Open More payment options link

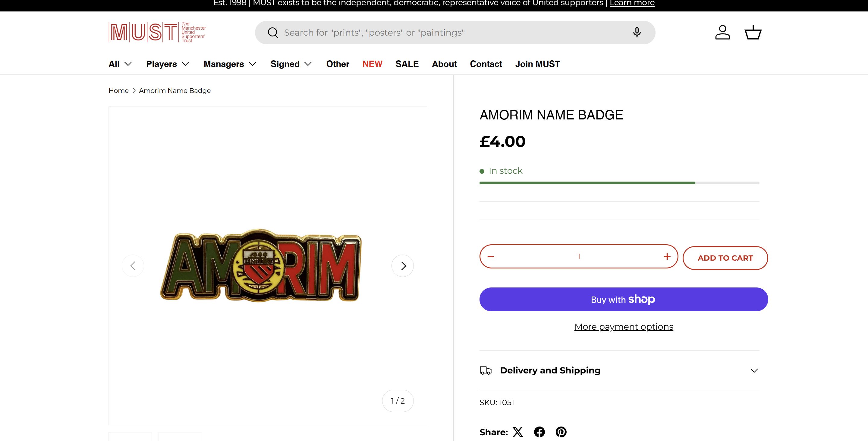pos(624,327)
